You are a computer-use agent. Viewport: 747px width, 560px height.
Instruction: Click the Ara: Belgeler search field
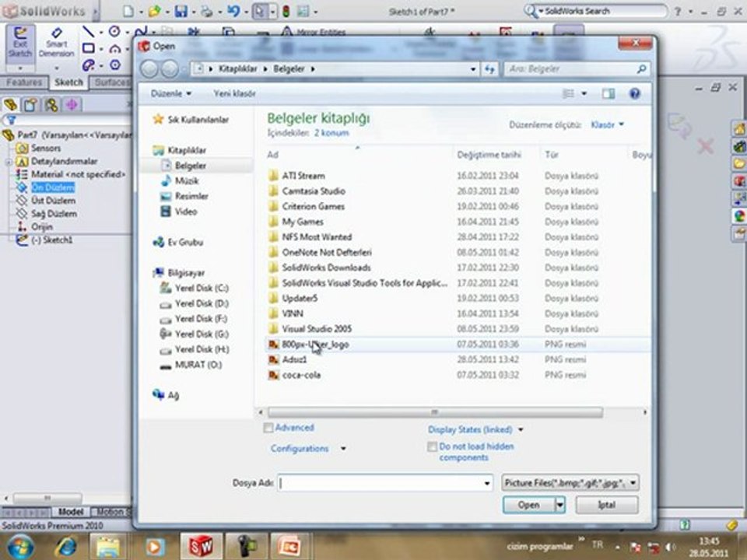pos(570,69)
